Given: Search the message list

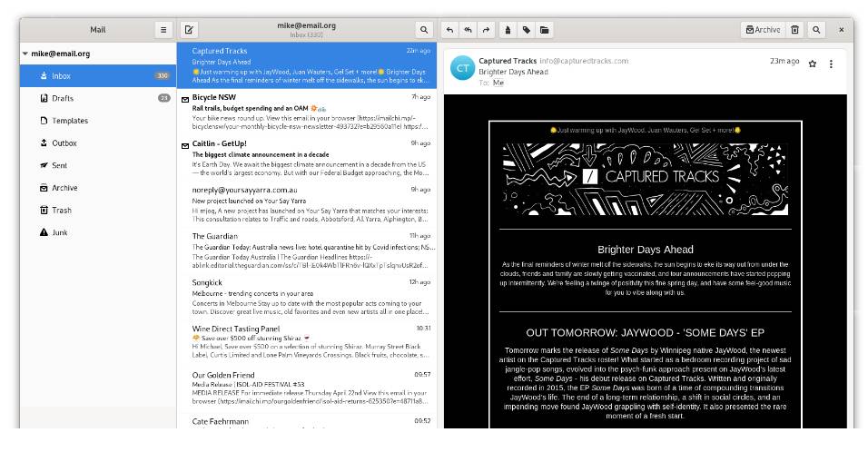Looking at the screenshot, I should coord(423,30).
